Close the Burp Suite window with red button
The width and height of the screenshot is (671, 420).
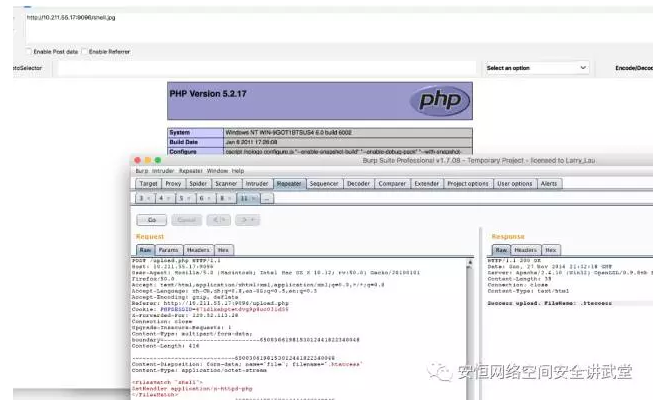(137, 160)
